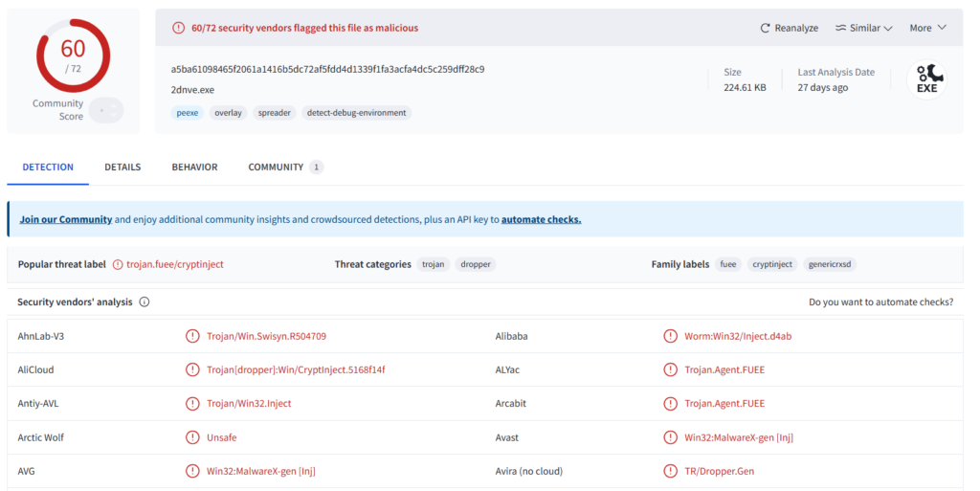Follow the Join our Community link
980x491 pixels.
point(66,219)
